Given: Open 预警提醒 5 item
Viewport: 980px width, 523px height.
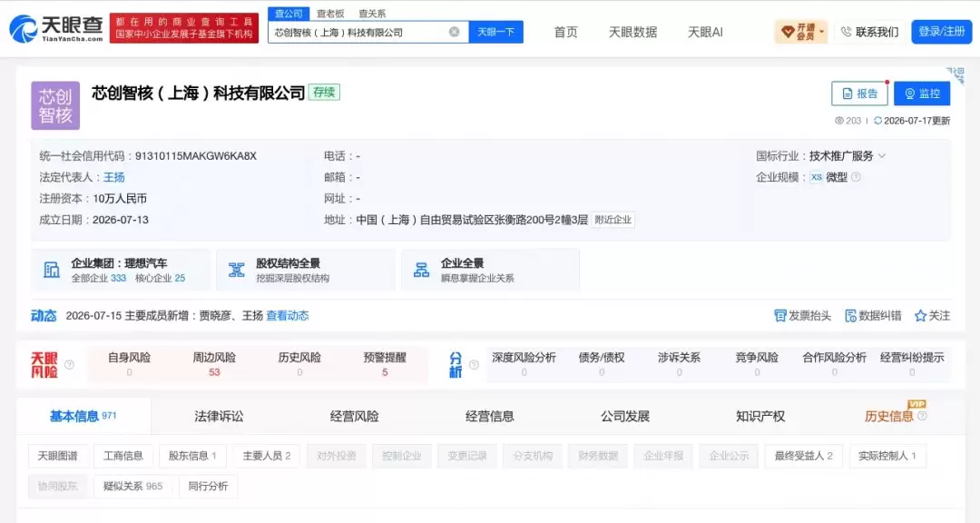Looking at the screenshot, I should pyautogui.click(x=385, y=364).
